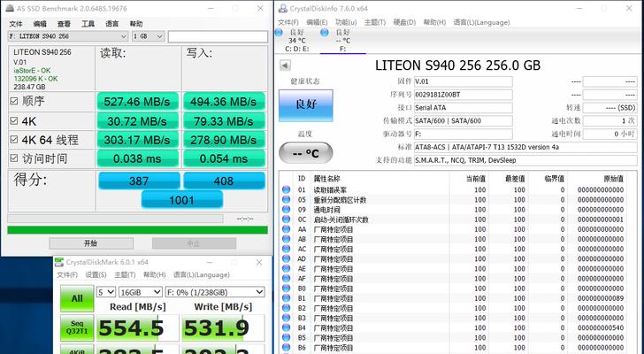The width and height of the screenshot is (644, 354).
Task: Click the firmware field showing V.01
Action: pos(463,81)
